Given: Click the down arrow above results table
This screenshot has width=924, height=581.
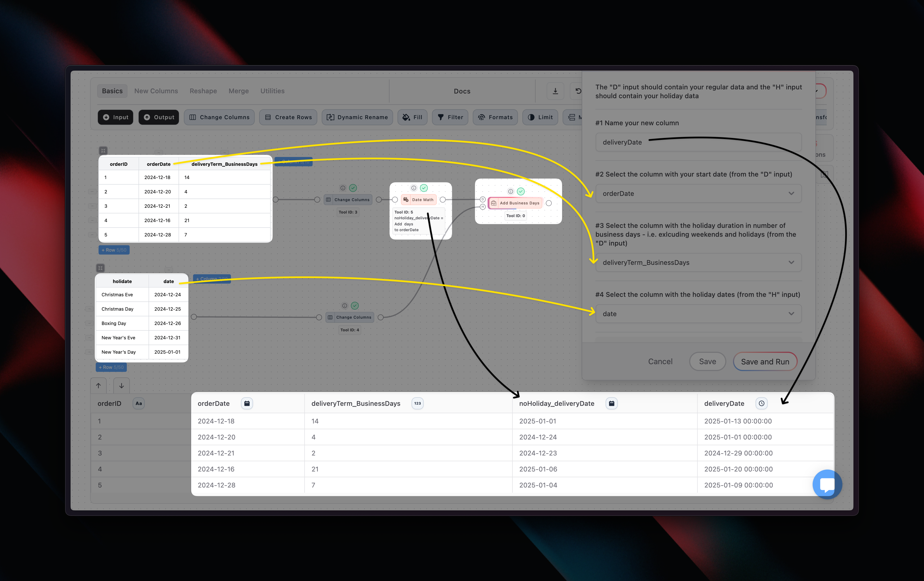Looking at the screenshot, I should coord(121,386).
